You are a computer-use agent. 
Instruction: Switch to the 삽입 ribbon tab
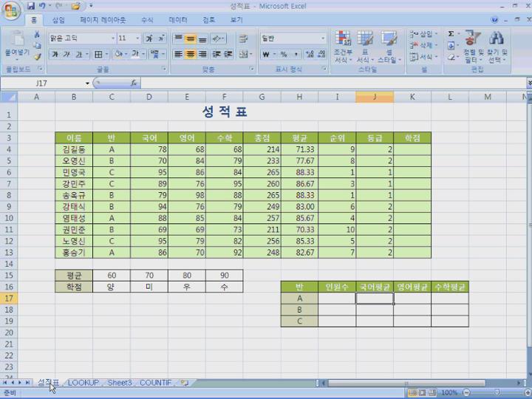pos(58,20)
